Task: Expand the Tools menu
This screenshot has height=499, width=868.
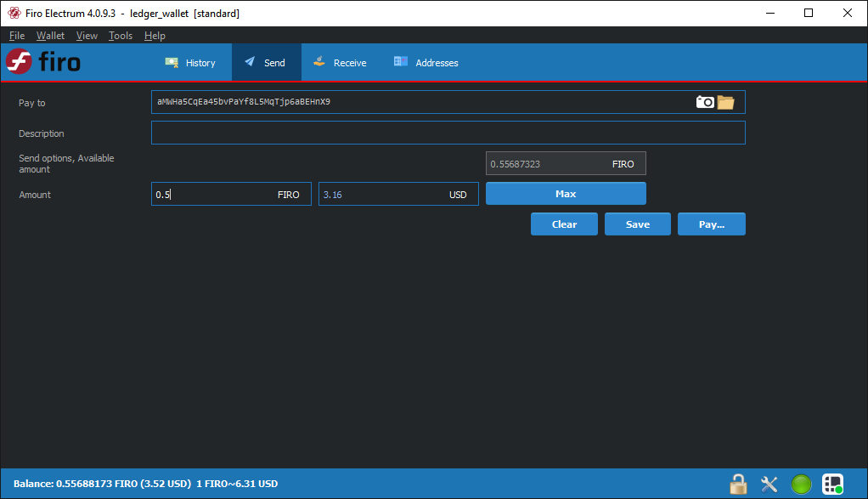Action: tap(121, 36)
